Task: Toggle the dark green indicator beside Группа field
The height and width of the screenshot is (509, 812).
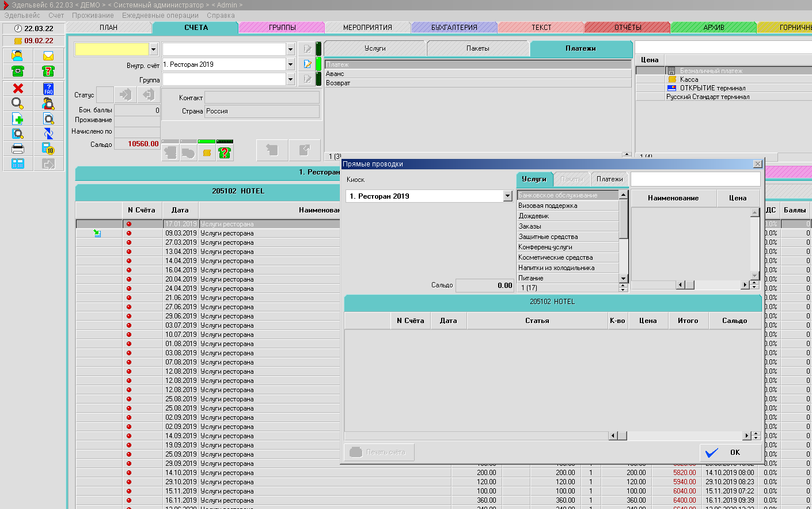Action: click(x=318, y=79)
